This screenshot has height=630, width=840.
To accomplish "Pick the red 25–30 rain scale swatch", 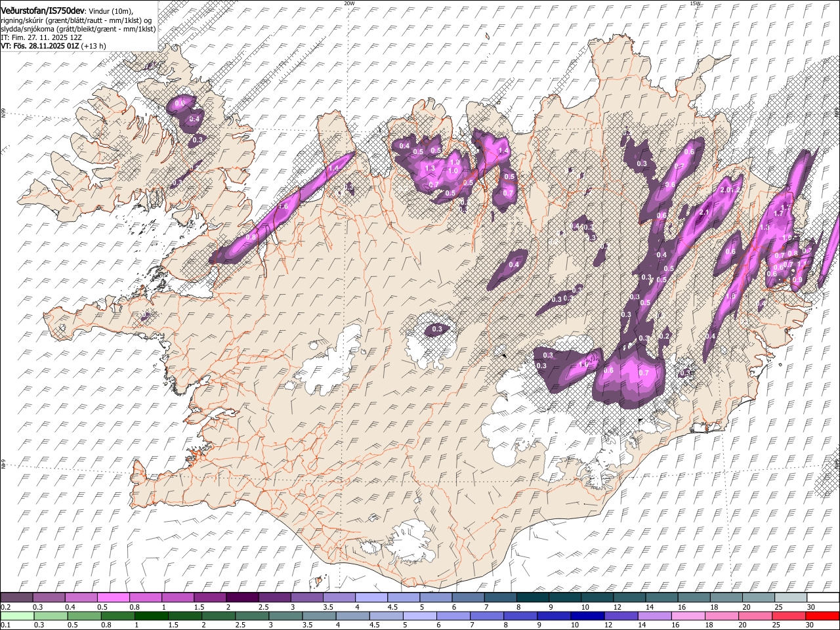I will coord(788,616).
